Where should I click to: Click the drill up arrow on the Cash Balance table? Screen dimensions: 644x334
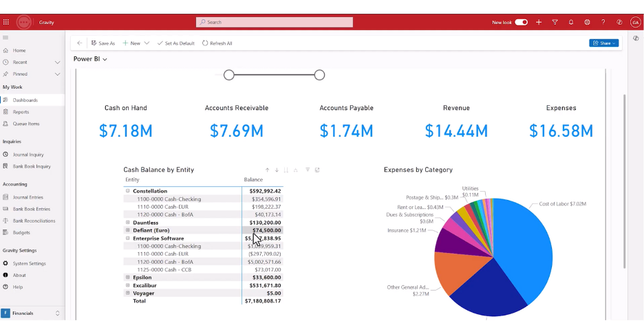tap(267, 170)
